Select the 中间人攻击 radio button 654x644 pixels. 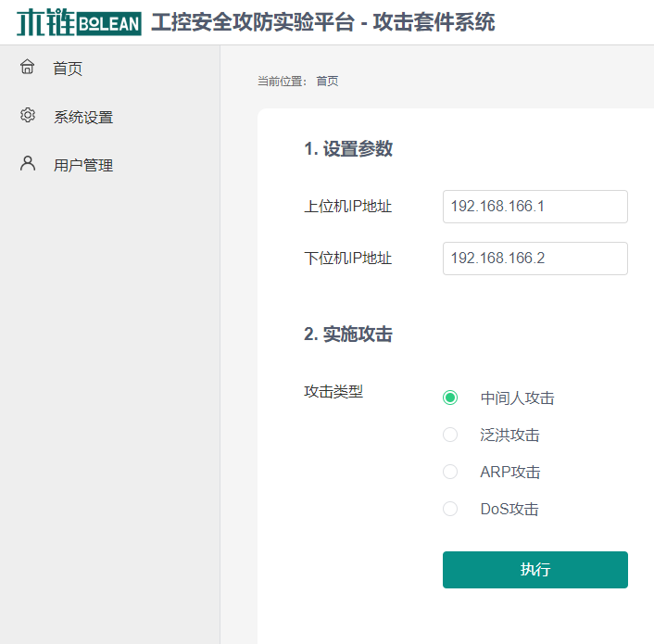click(x=450, y=398)
